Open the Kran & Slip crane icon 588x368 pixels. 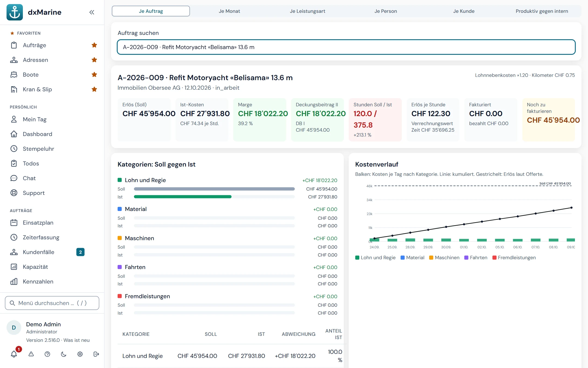click(x=14, y=89)
